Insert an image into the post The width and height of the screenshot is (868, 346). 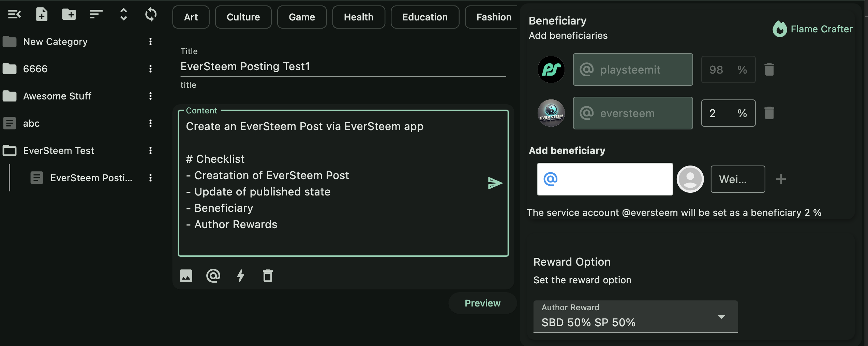[186, 276]
